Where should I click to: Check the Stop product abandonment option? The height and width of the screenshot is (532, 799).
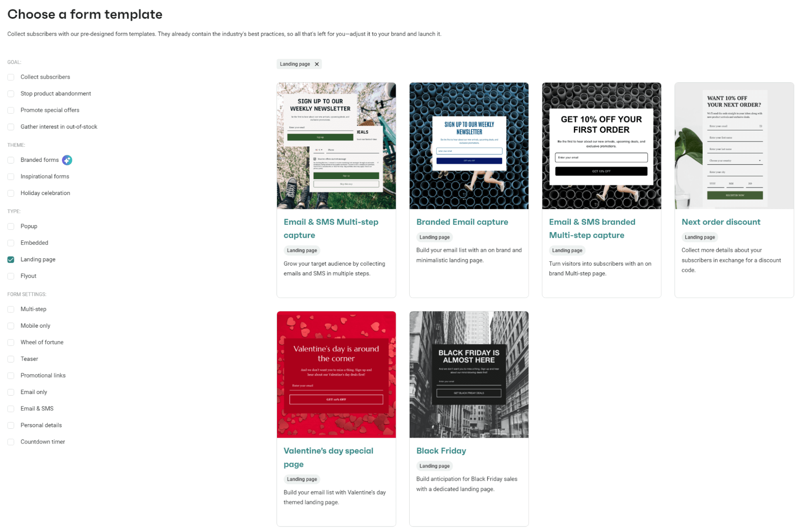pyautogui.click(x=11, y=93)
